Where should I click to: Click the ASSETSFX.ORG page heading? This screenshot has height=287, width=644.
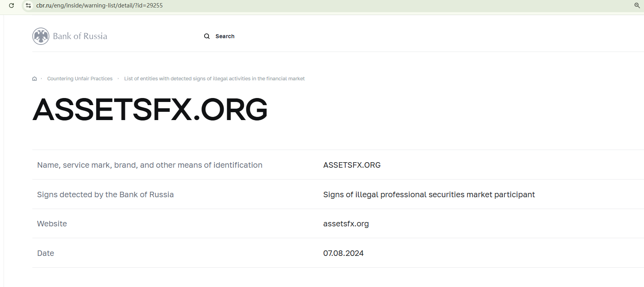pos(150,109)
